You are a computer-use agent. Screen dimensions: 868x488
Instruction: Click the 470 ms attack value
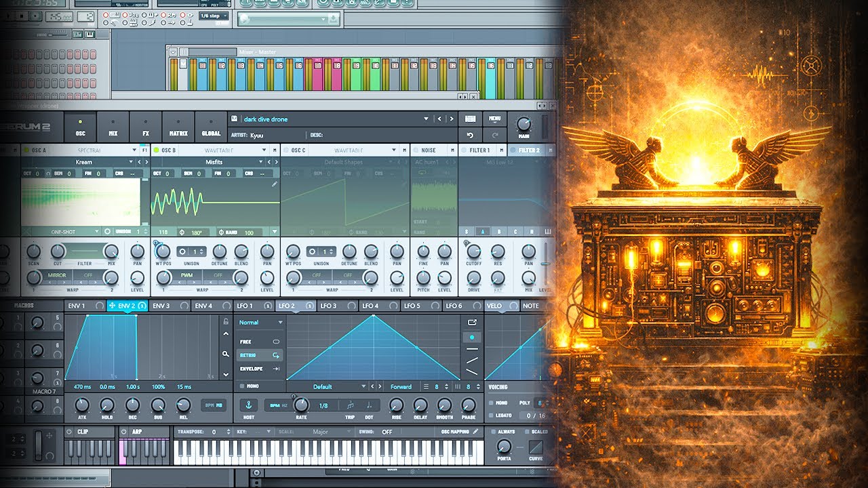[82, 386]
